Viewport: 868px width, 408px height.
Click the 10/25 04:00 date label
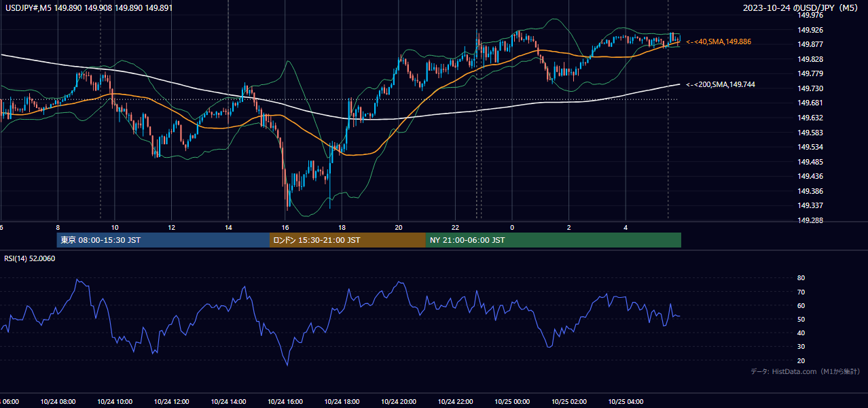626,401
